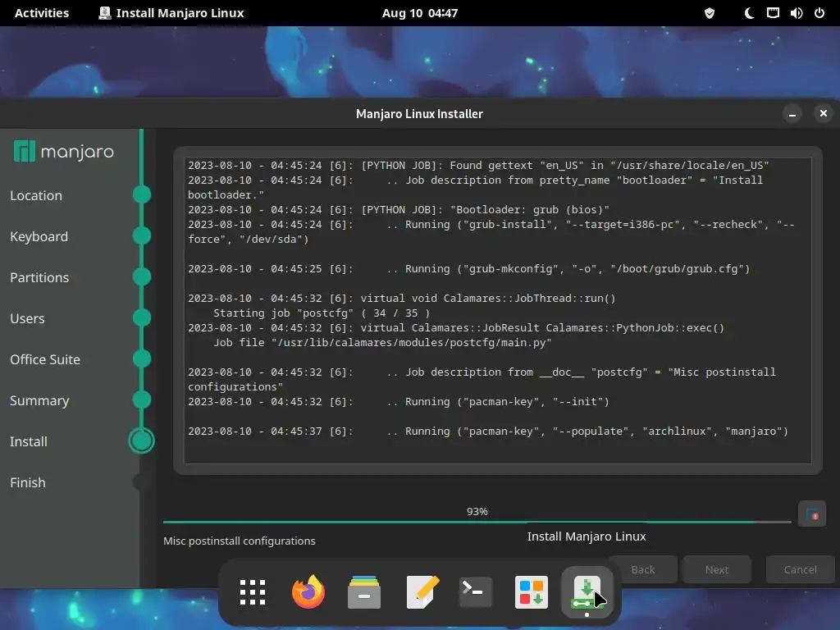This screenshot has height=630, width=840.
Task: Click the 93% installation progress bar
Action: coord(477,521)
